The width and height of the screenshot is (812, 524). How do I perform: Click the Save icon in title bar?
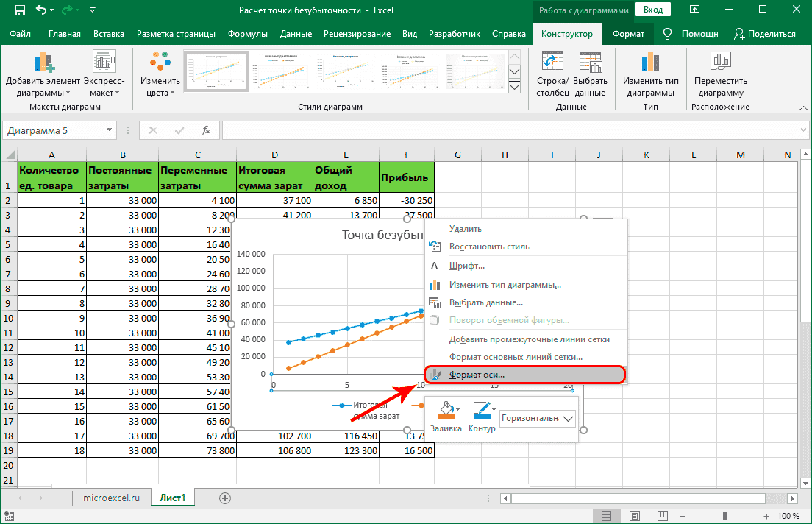(19, 11)
